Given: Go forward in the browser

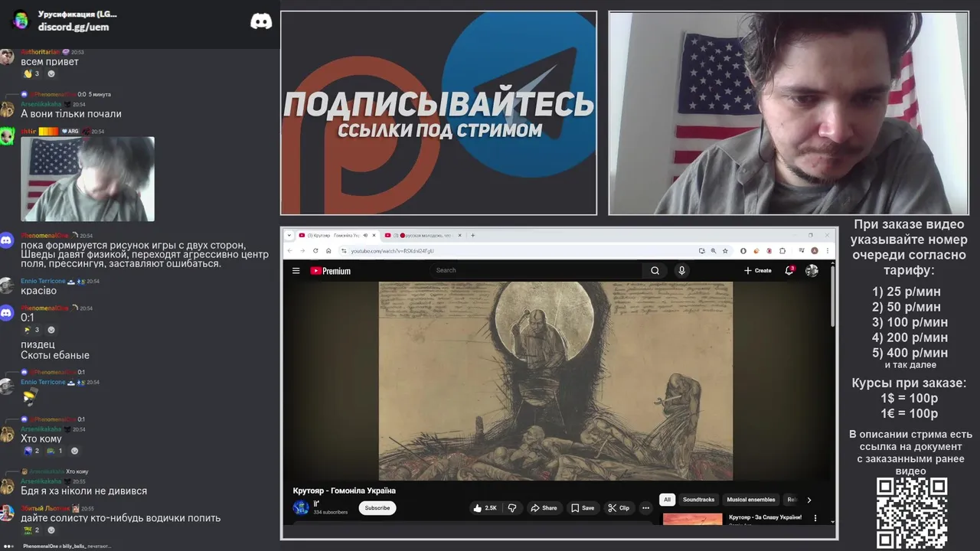Looking at the screenshot, I should (302, 250).
